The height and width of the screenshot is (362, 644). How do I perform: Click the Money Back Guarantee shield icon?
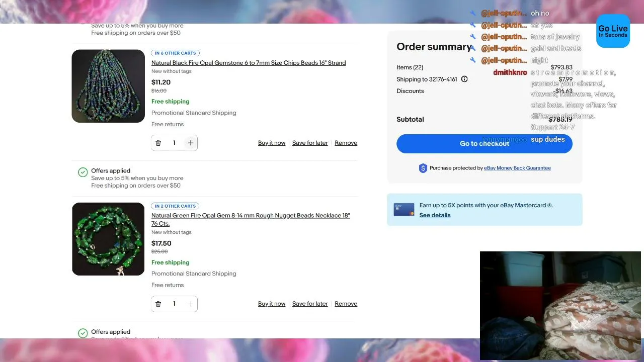click(x=423, y=168)
